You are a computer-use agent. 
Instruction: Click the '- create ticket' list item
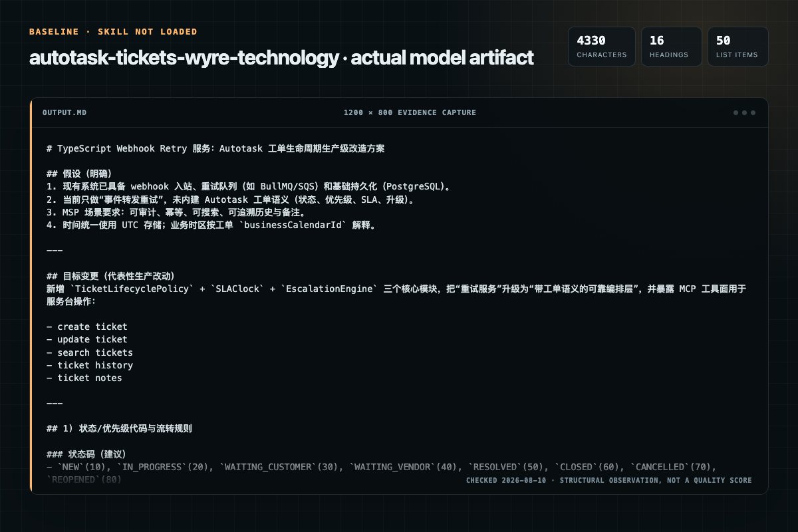[x=87, y=327]
